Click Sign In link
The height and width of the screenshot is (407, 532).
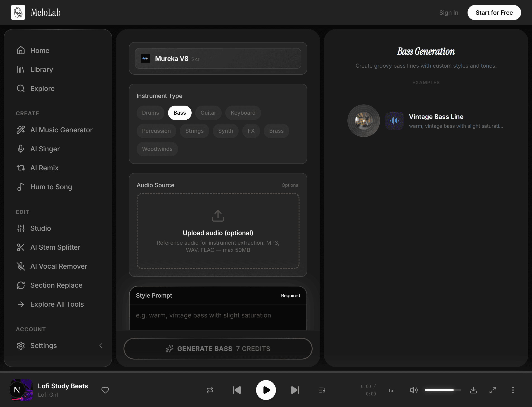[x=449, y=13]
